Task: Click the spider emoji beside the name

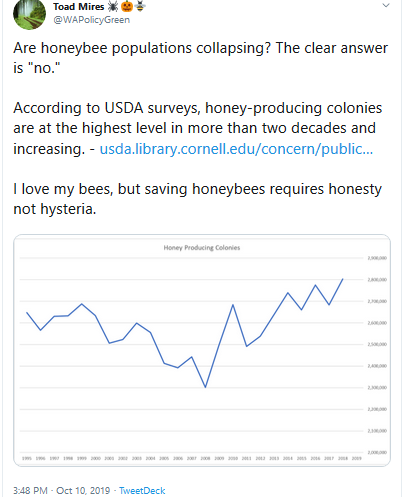Action: point(113,6)
